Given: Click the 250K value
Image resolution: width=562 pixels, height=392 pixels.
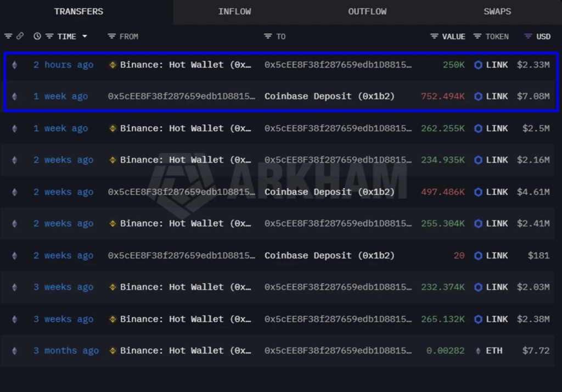Looking at the screenshot, I should 453,65.
